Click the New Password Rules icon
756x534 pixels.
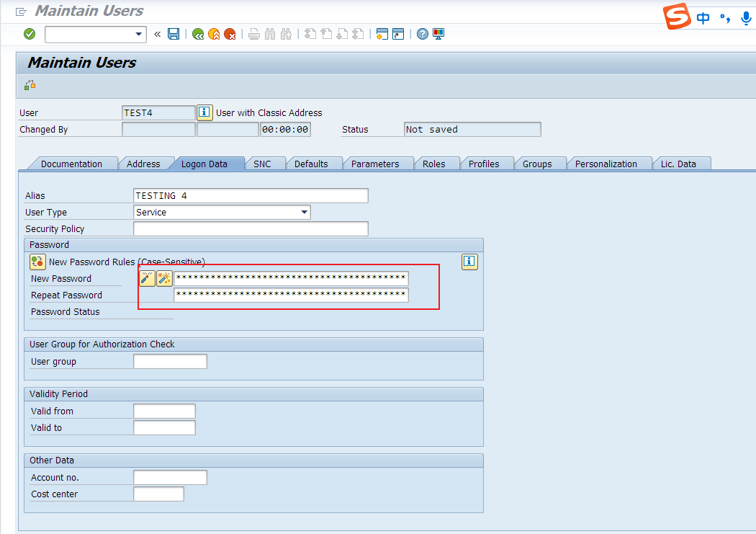point(37,262)
